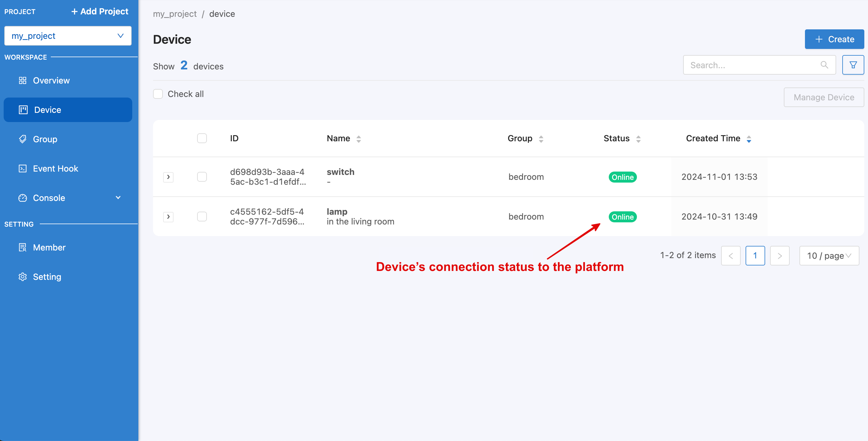Click the Event Hook terminal icon

tap(23, 168)
